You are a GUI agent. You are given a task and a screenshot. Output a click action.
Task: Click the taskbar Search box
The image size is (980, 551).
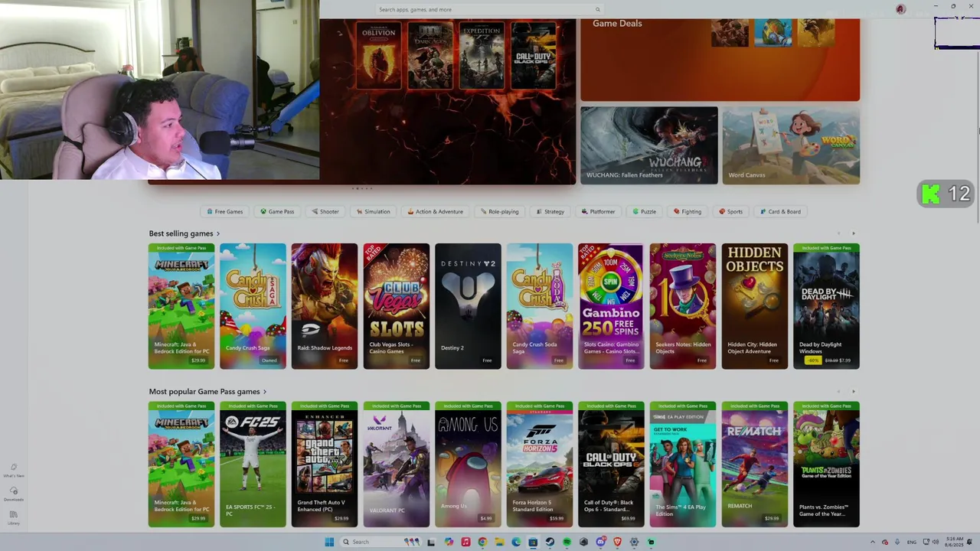point(381,542)
